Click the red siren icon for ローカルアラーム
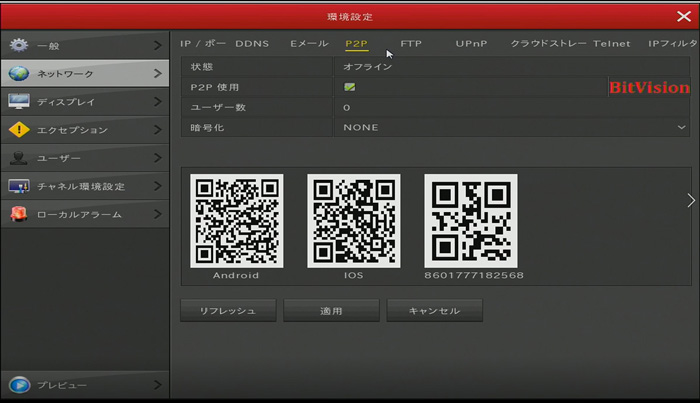 pyautogui.click(x=19, y=214)
